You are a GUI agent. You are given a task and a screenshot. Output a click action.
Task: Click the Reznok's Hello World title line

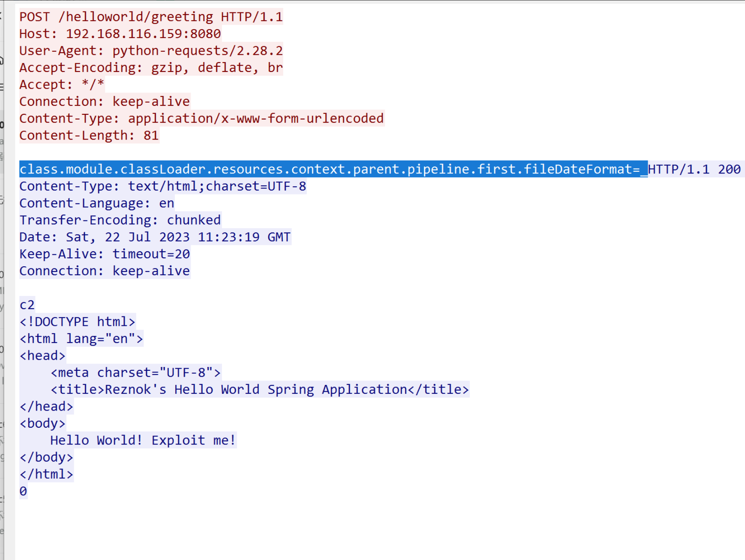click(x=260, y=390)
